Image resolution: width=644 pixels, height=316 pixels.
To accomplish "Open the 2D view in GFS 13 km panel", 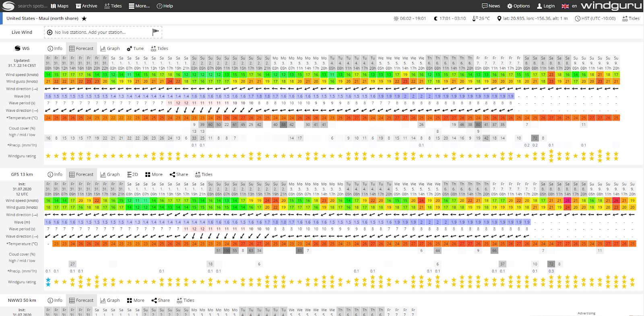I will pyautogui.click(x=132, y=174).
